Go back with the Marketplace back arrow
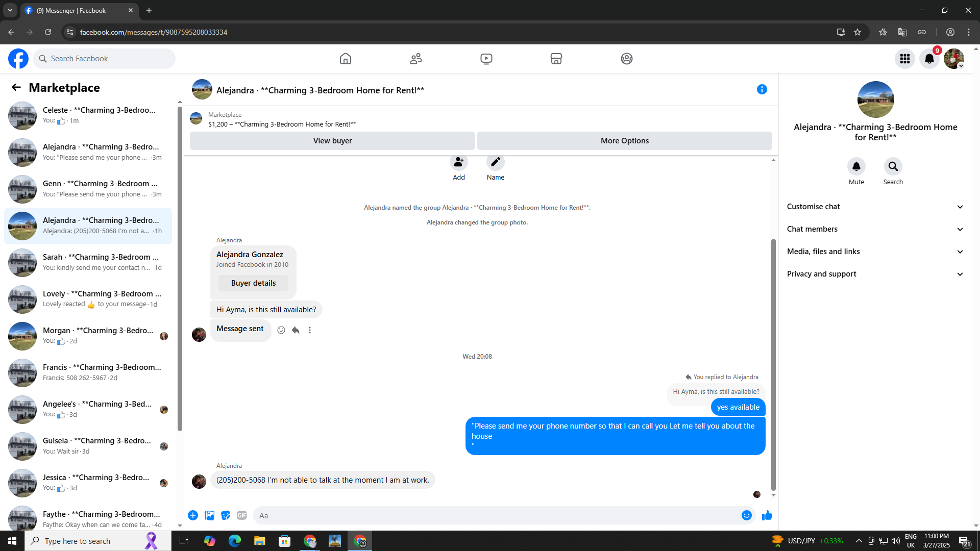 point(16,87)
